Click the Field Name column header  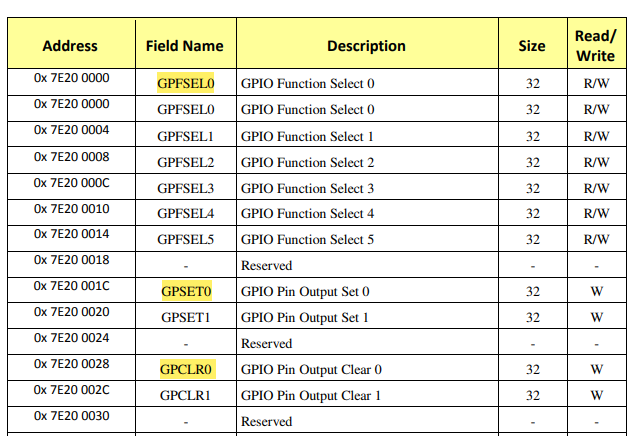185,46
